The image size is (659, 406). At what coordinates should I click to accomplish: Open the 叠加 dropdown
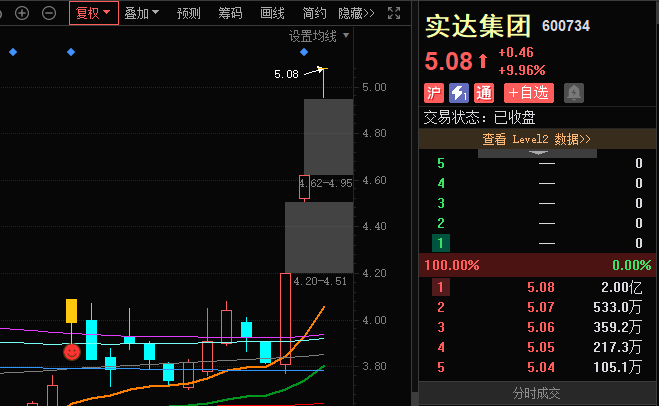pos(142,13)
